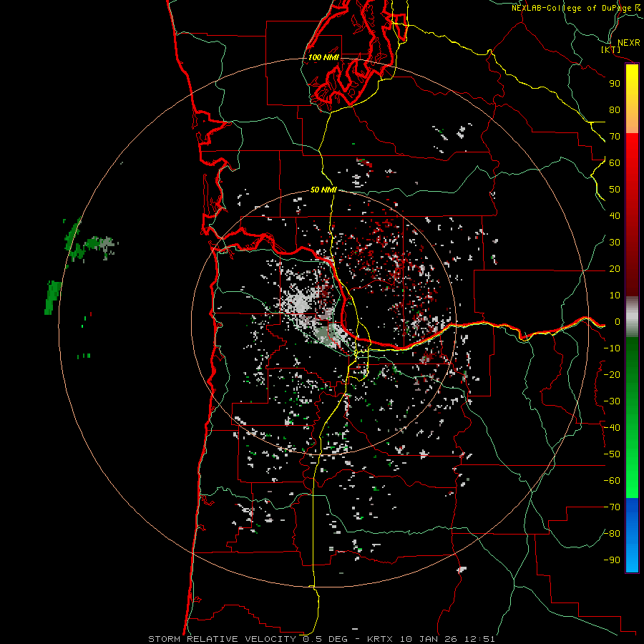Image resolution: width=644 pixels, height=644 pixels.
Task: Select the 10 value on velocity scale
Action: click(x=615, y=296)
